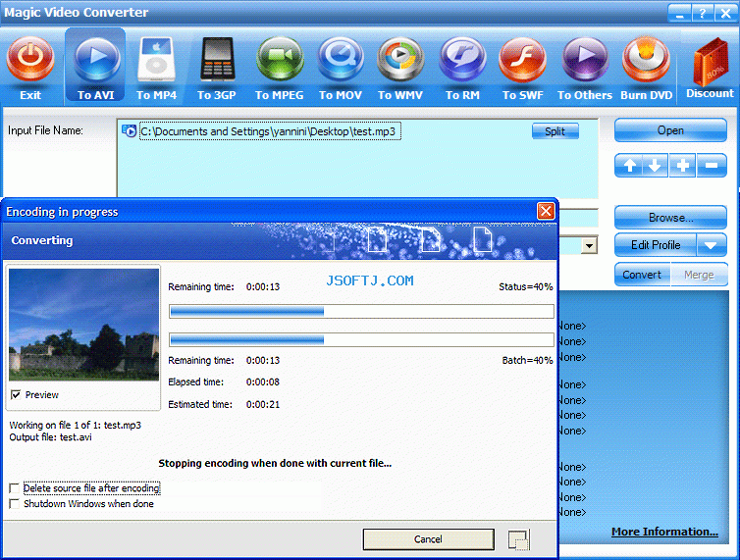Screen dimensions: 740x560
Task: Close the Encoding in progress dialog
Action: coord(546,211)
